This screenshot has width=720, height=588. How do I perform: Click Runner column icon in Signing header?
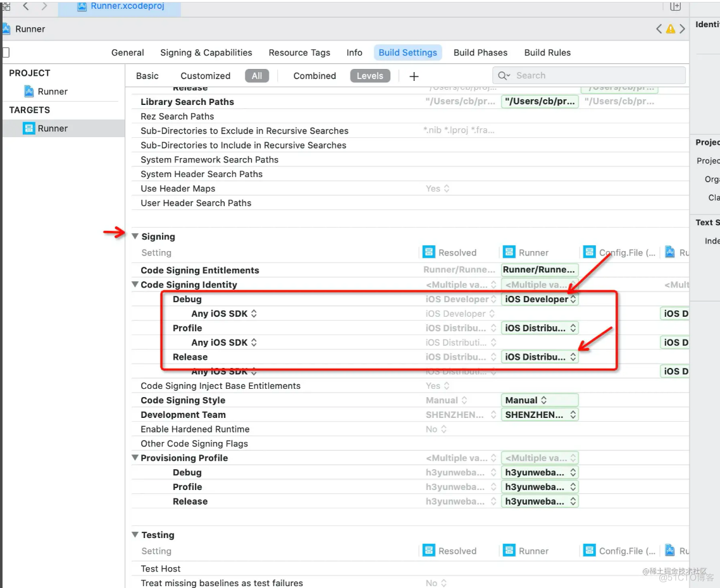509,252
